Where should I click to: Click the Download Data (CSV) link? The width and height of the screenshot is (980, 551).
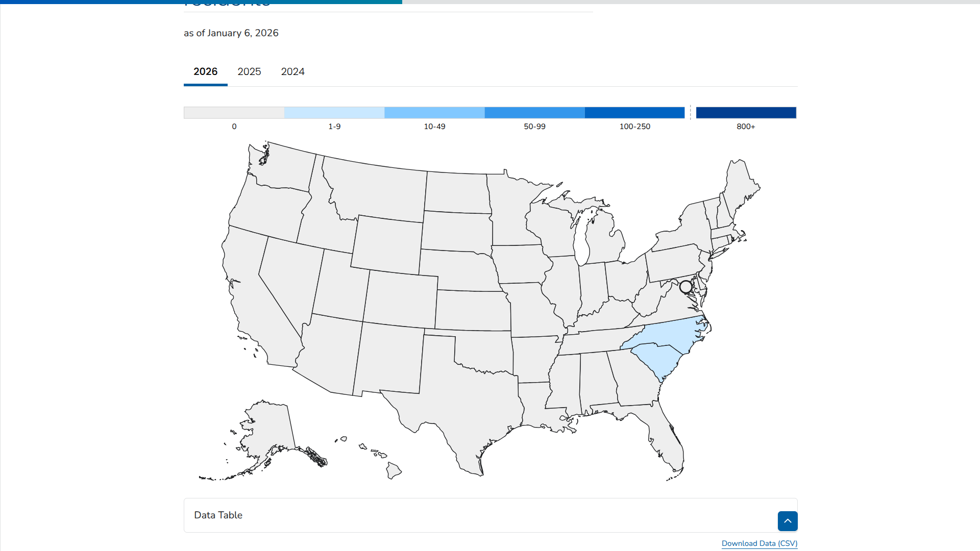759,543
